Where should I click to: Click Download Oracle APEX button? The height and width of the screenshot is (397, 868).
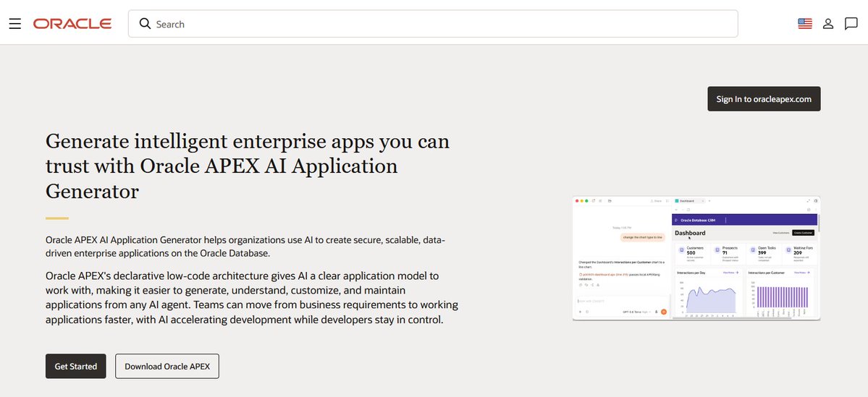click(167, 366)
